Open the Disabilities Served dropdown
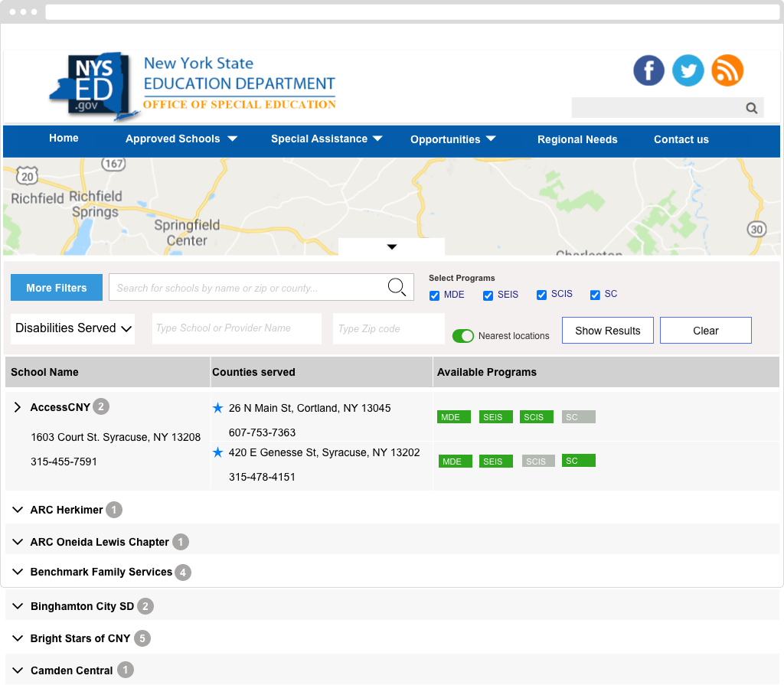 [73, 328]
